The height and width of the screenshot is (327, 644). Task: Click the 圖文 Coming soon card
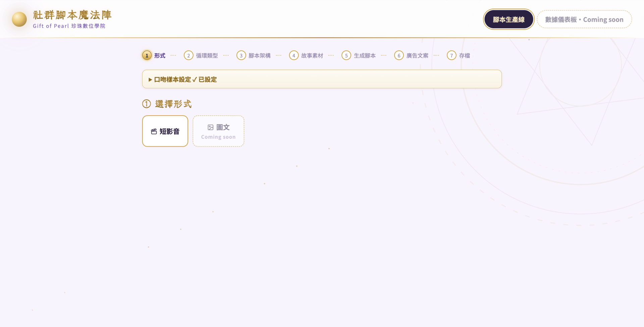[218, 131]
